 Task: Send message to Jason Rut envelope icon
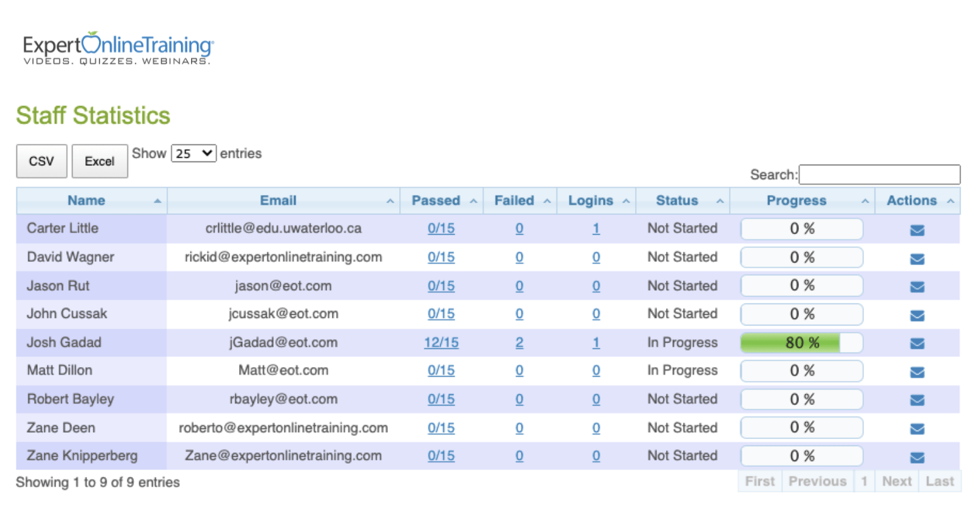pos(917,287)
